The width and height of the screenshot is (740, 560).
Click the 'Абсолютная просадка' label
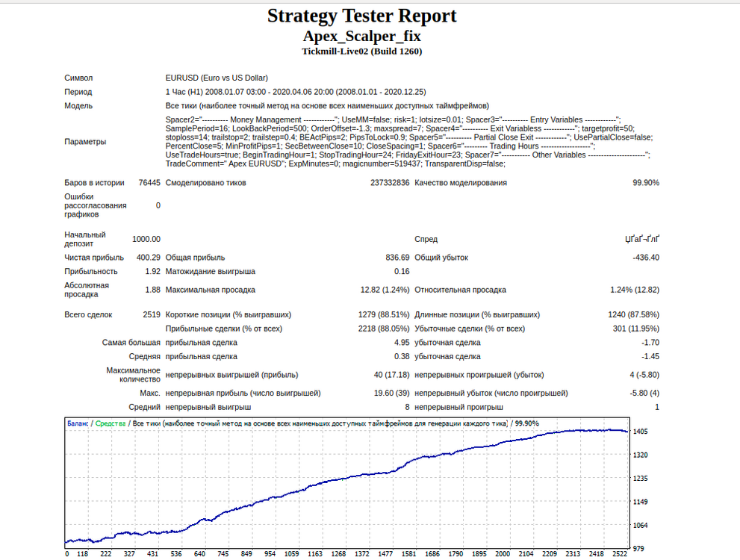tap(87, 290)
